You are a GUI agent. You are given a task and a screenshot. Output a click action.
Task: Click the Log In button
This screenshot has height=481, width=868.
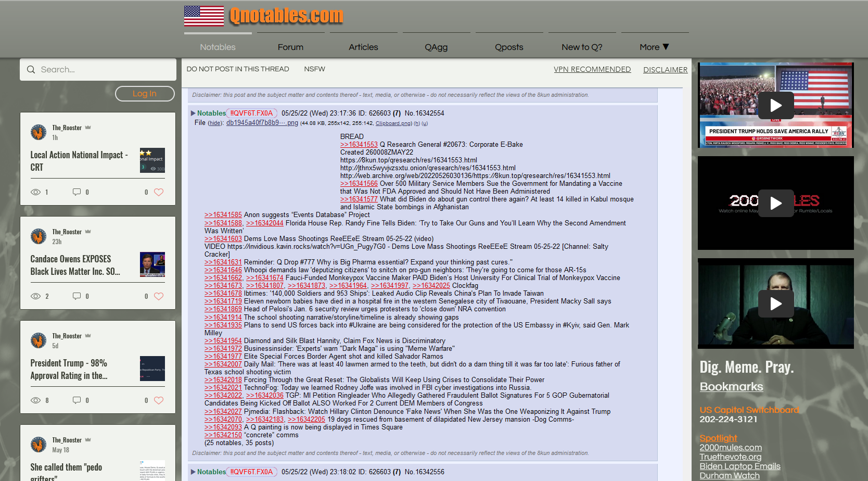click(x=145, y=94)
